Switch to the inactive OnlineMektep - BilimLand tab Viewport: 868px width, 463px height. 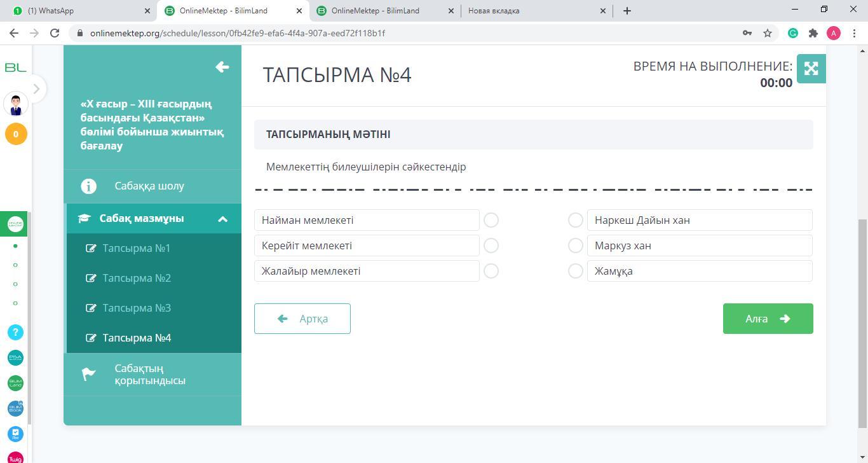[x=386, y=11]
